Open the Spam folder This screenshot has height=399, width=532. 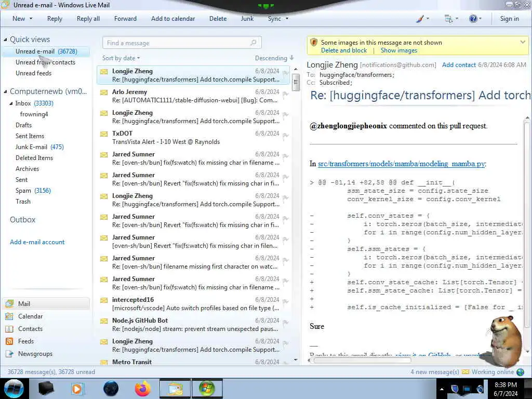(x=33, y=191)
